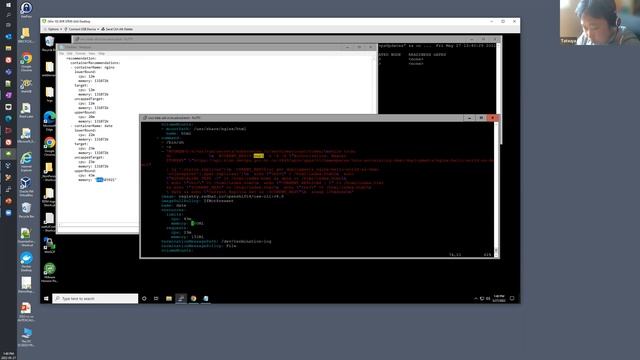Select Notepad icon on remote taskbar
This screenshot has height=360, width=640.
pos(206,299)
